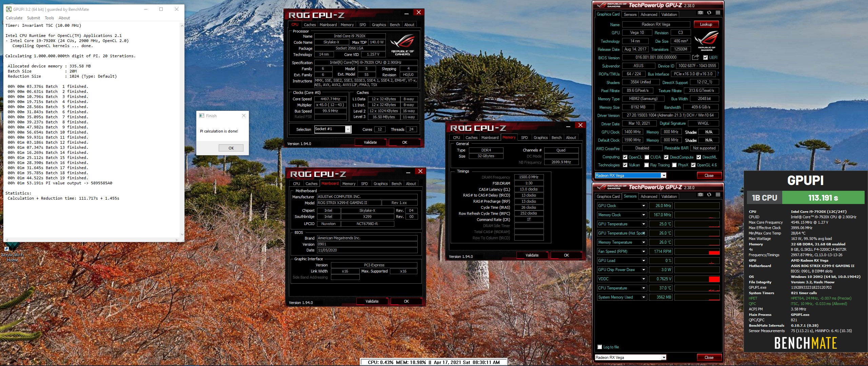Expand the GPU Load sensor dropdown
This screenshot has width=868, height=366.
[x=644, y=261]
